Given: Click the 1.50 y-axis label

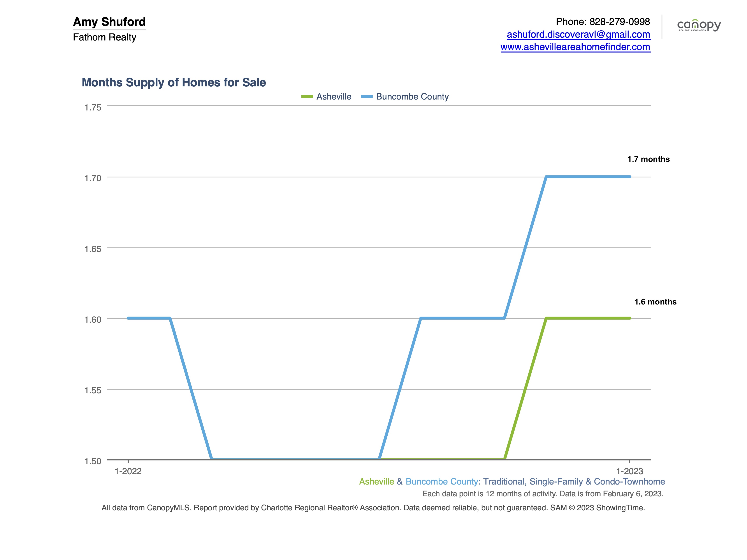Looking at the screenshot, I should 93,461.
